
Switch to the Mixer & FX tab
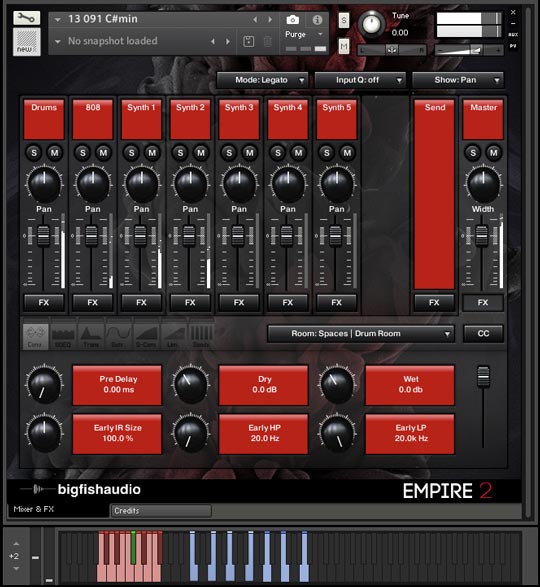(x=34, y=509)
